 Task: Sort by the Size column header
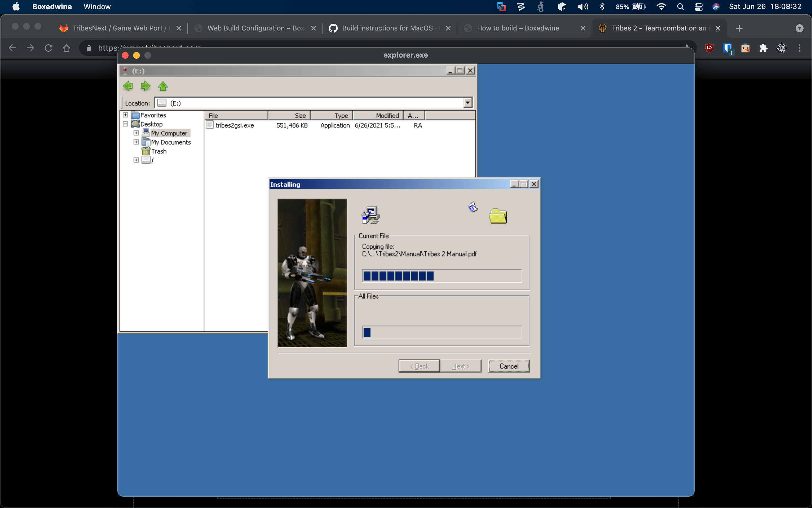tap(289, 116)
